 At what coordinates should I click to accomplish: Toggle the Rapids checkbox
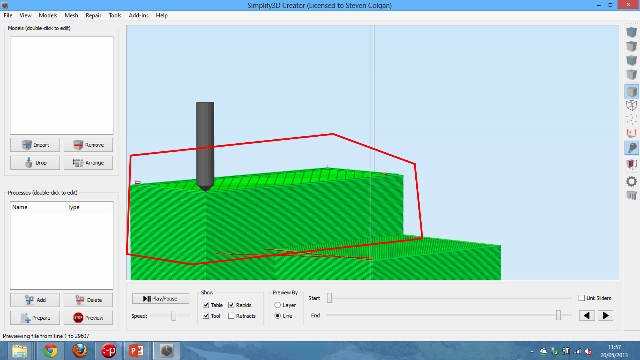pos(231,305)
